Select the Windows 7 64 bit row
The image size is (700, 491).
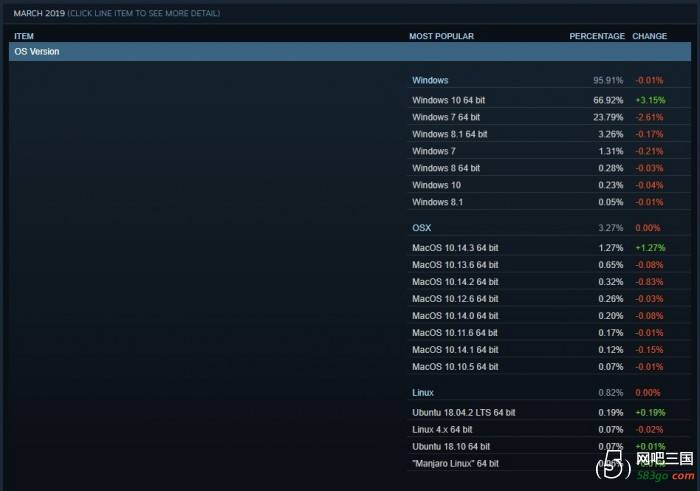point(549,117)
